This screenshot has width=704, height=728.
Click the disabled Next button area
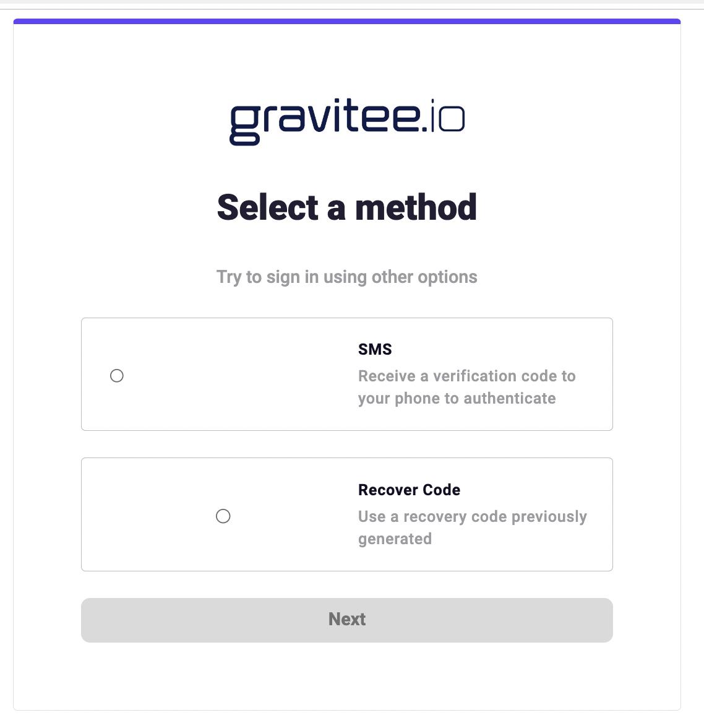[x=346, y=619]
